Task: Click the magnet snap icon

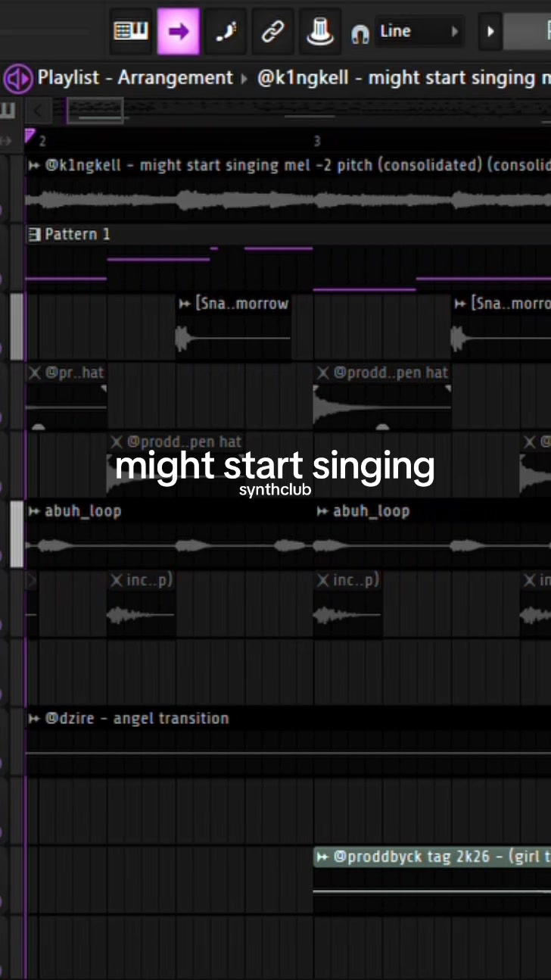Action: coord(360,33)
